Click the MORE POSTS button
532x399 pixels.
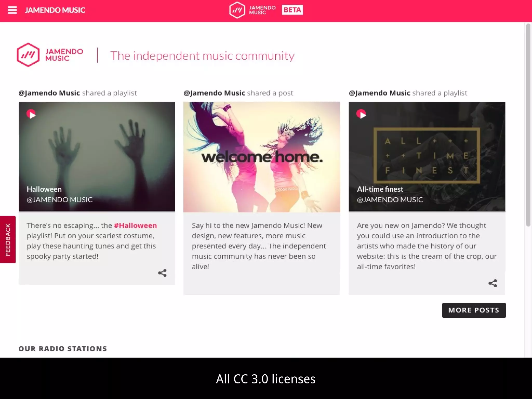pos(474,310)
